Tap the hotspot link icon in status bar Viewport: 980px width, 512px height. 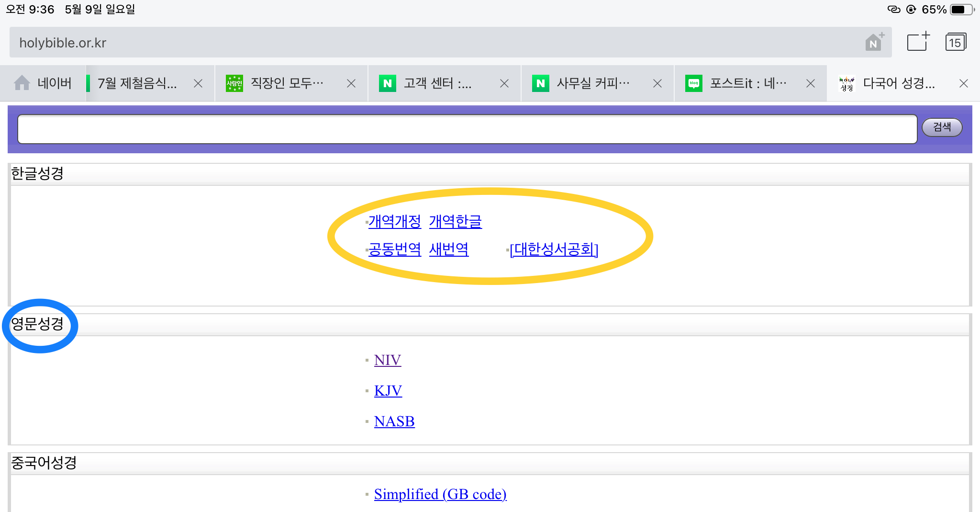(x=894, y=10)
